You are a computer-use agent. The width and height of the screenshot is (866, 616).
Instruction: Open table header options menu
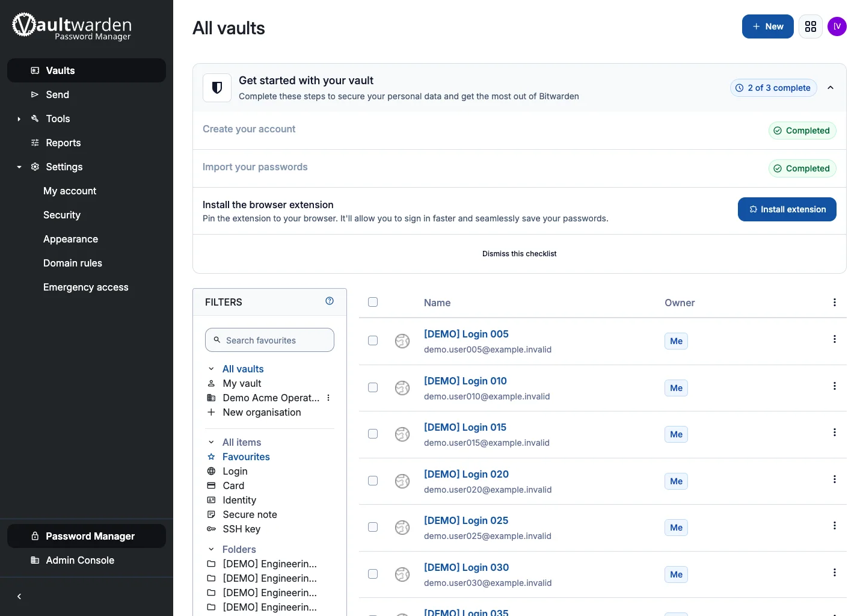coord(835,303)
